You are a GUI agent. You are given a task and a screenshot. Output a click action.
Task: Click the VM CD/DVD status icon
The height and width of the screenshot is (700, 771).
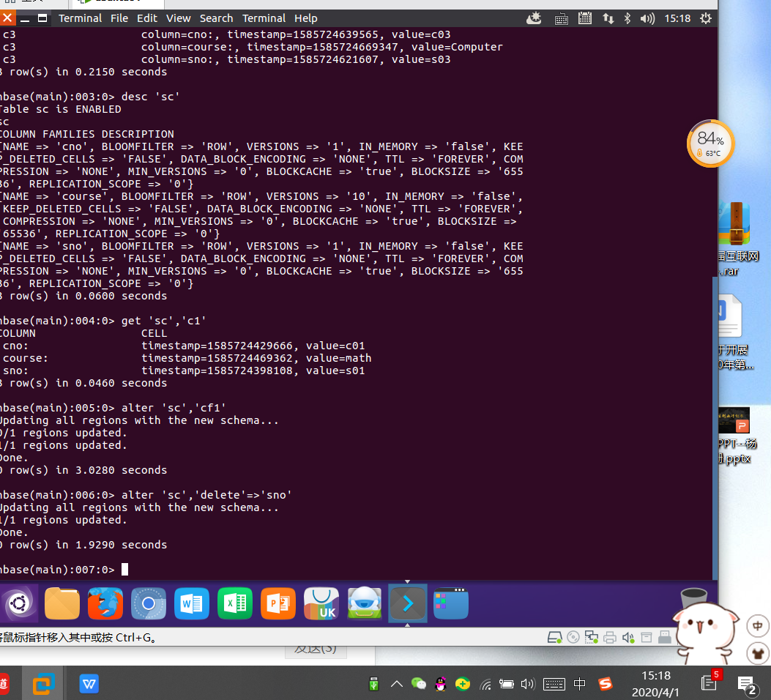(573, 638)
